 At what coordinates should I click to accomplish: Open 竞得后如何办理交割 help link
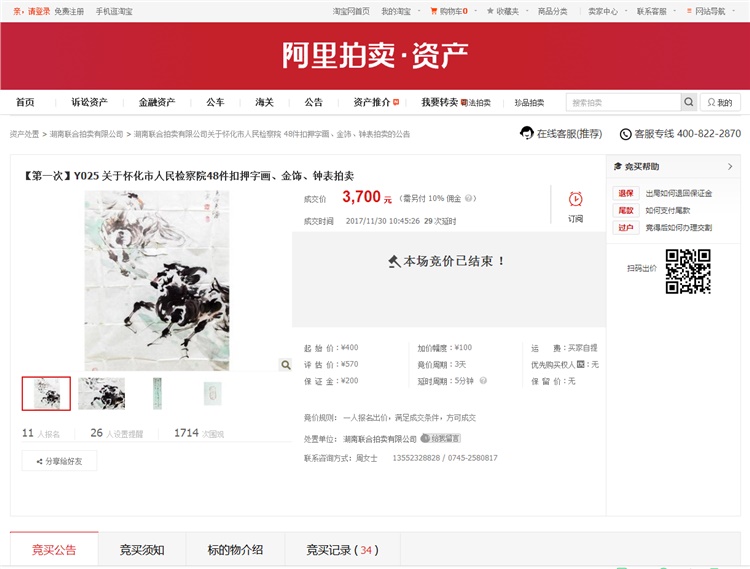click(x=679, y=228)
